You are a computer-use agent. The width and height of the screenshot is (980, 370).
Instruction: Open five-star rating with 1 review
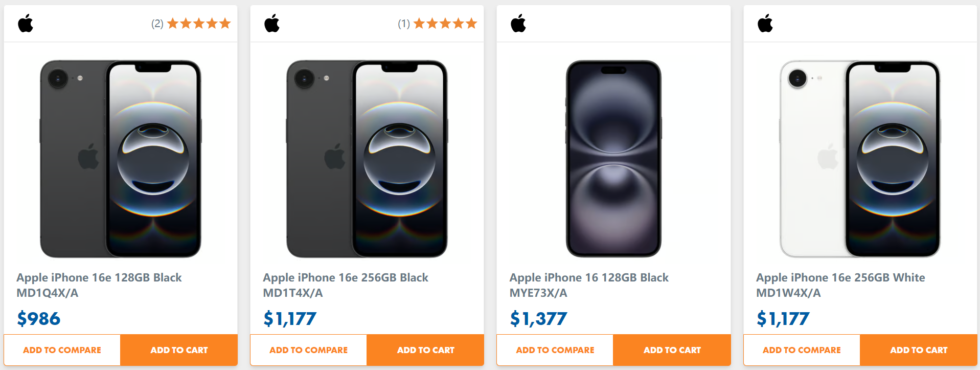(438, 24)
